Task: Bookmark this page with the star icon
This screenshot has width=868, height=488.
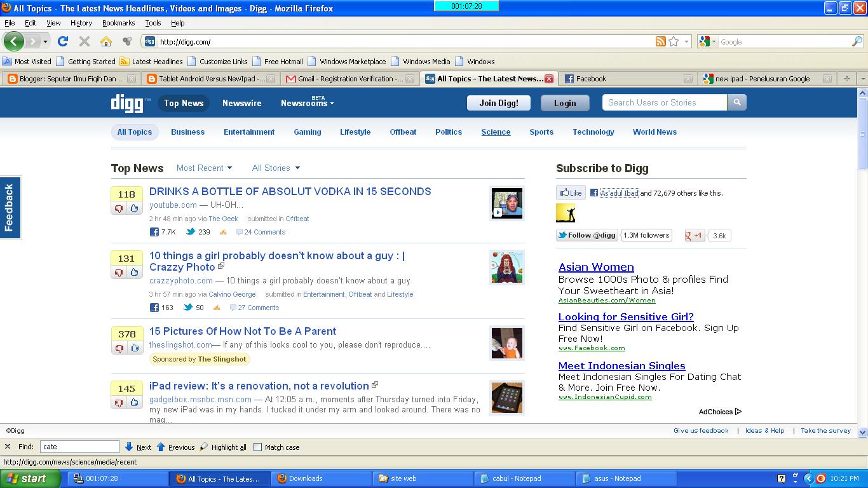Action: coord(674,41)
